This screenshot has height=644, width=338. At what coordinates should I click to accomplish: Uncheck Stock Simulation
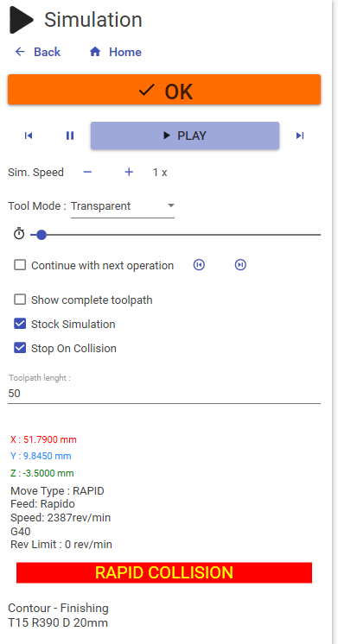(x=20, y=324)
